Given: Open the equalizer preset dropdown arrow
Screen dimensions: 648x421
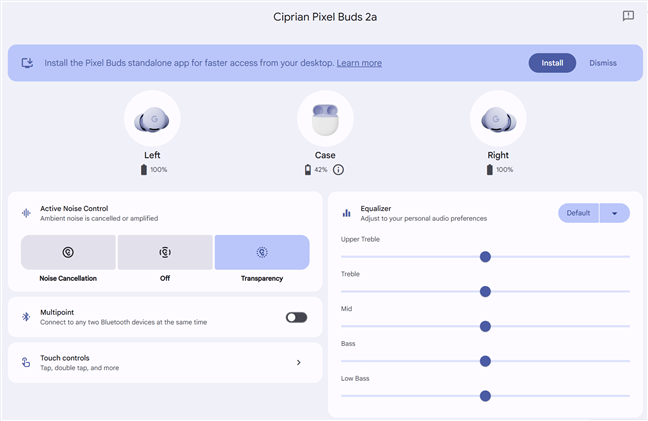Looking at the screenshot, I should pos(615,213).
